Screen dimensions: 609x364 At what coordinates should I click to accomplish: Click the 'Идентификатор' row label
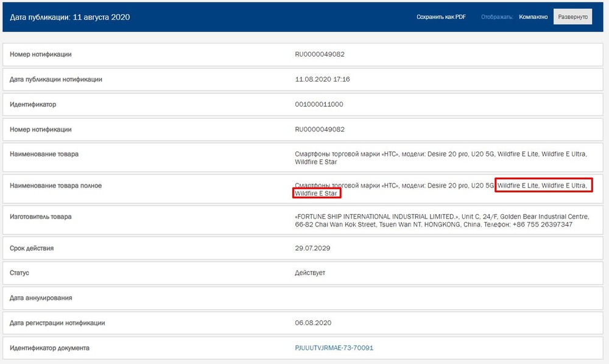(x=33, y=104)
